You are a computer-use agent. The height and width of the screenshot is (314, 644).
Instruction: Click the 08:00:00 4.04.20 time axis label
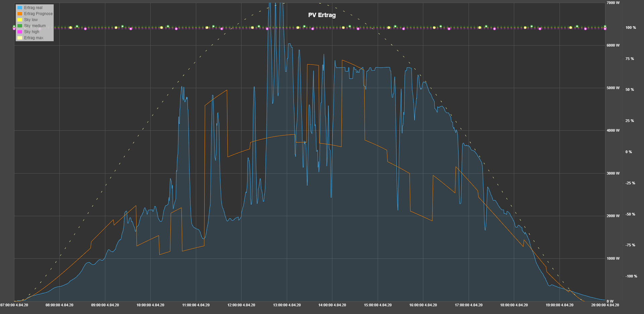[x=59, y=305]
